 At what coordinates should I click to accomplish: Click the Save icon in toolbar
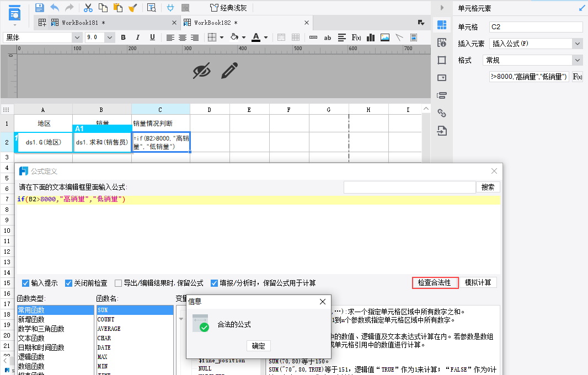[x=39, y=8]
